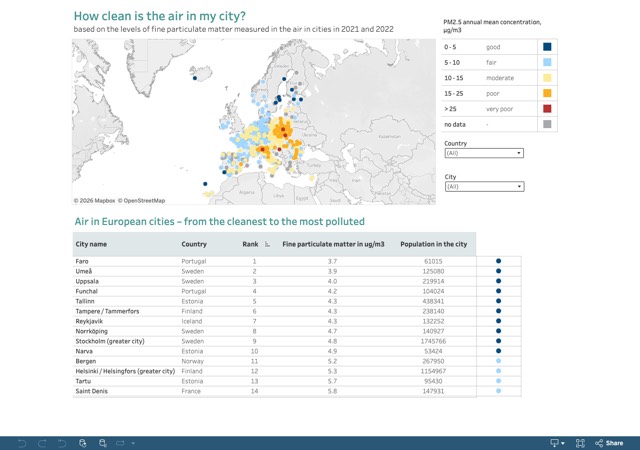Viewport: 640px width, 450px height.
Task: Click the '10 - 15' legend range label
Action: click(x=453, y=78)
